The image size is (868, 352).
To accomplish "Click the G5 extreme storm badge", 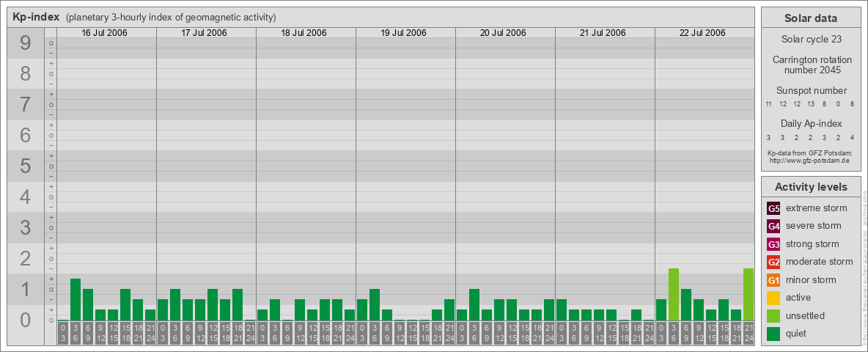I will tap(773, 209).
